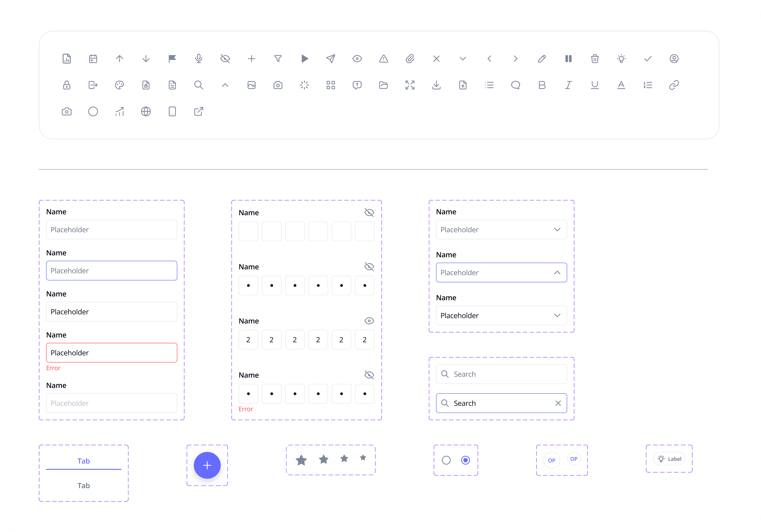Expand the first Placeholder dropdown

point(557,230)
